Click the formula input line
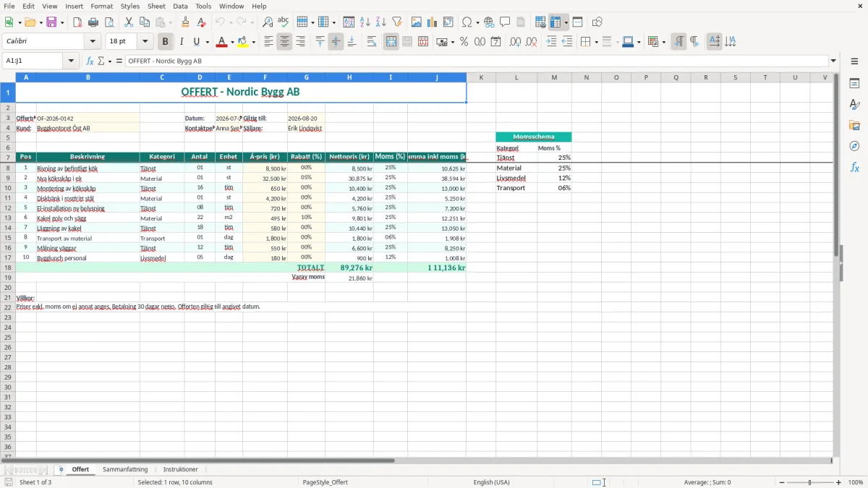This screenshot has height=488, width=868. (477, 61)
